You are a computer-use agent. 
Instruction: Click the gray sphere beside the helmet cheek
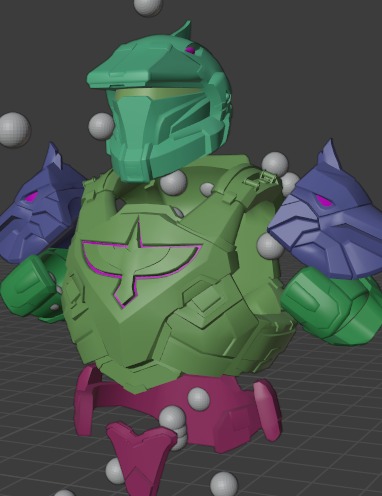(x=101, y=126)
